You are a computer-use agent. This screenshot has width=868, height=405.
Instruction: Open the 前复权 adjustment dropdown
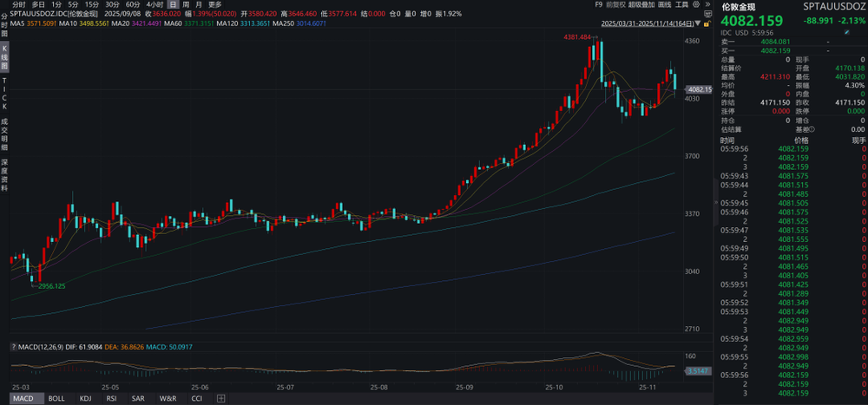(x=615, y=4)
